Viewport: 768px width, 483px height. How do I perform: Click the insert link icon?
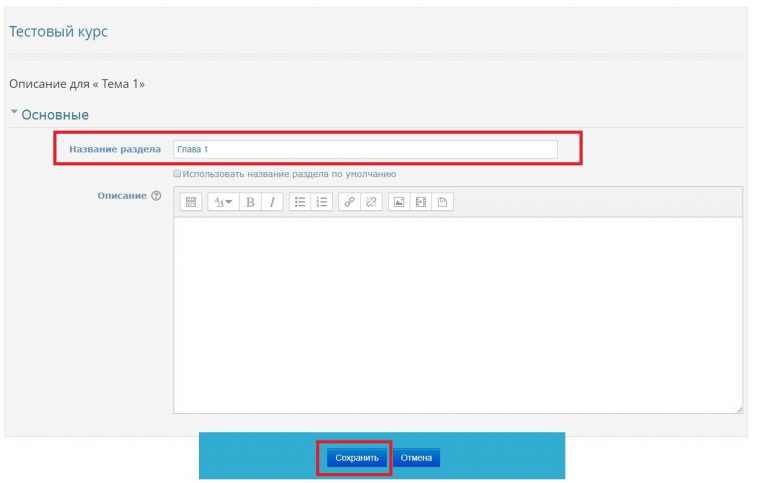[x=350, y=202]
